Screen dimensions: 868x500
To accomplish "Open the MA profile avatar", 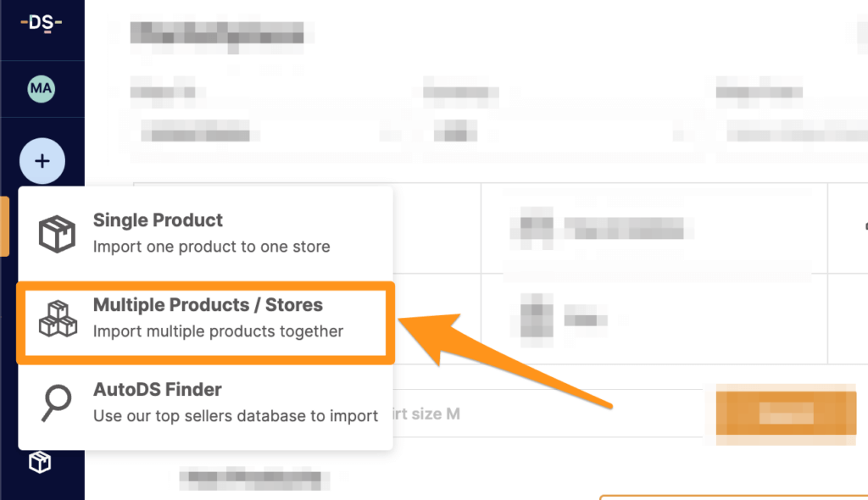I will pyautogui.click(x=42, y=89).
